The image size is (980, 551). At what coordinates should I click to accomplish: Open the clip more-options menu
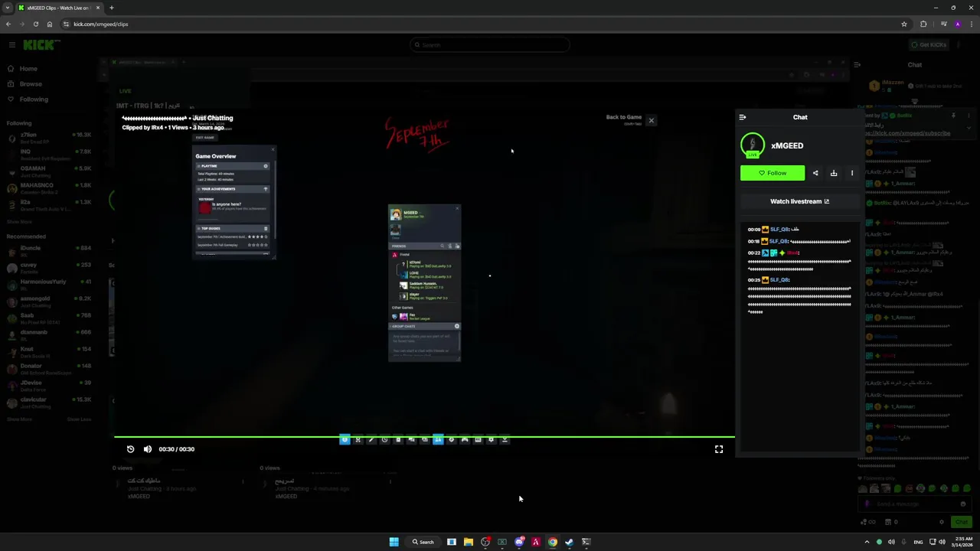(852, 173)
